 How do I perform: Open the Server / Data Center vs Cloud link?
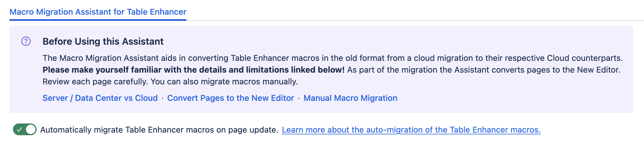tap(100, 98)
